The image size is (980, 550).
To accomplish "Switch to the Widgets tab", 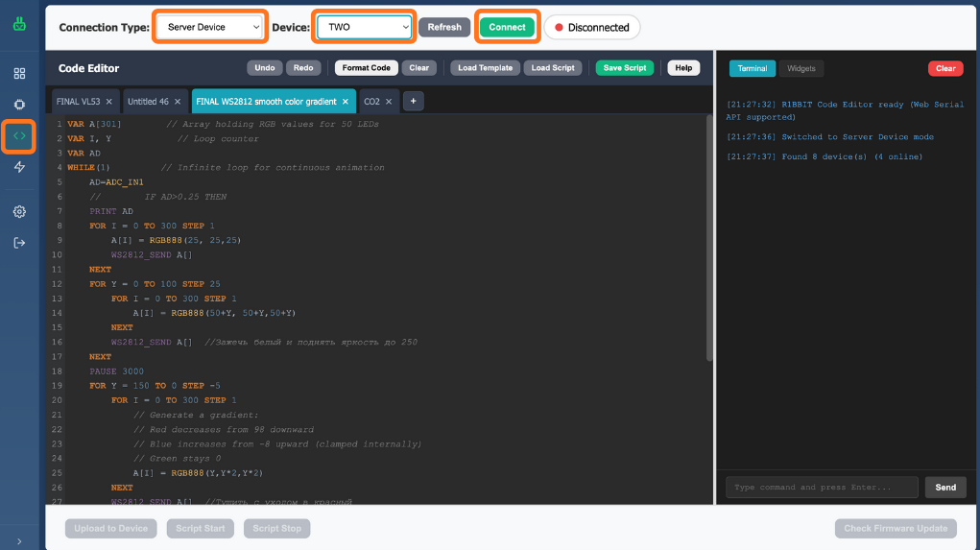I will [801, 68].
